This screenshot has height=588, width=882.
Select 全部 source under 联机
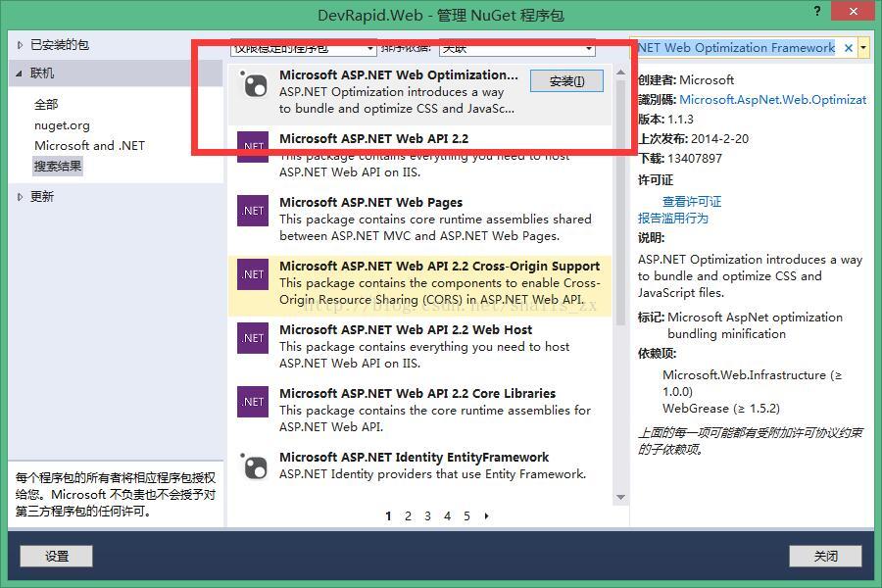[x=46, y=104]
